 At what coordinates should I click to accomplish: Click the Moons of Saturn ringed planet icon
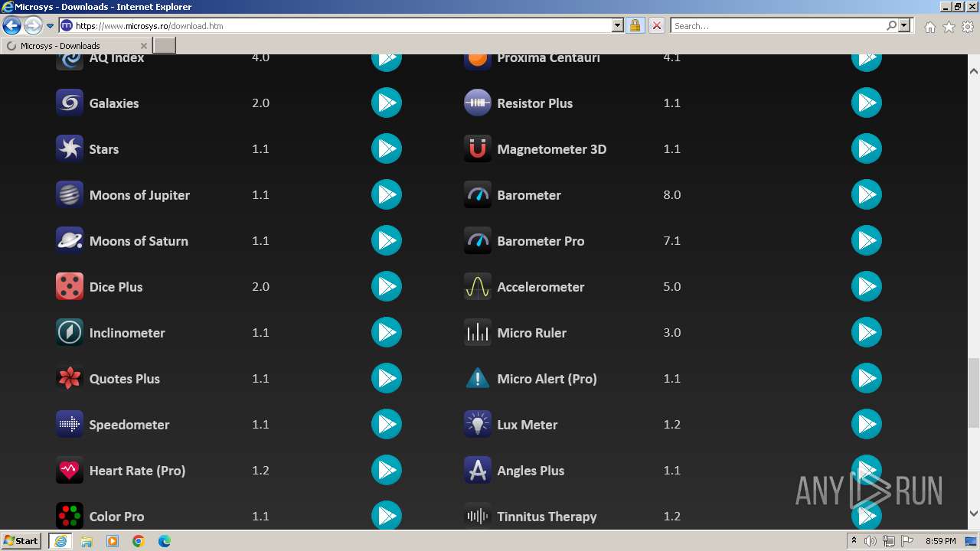70,240
